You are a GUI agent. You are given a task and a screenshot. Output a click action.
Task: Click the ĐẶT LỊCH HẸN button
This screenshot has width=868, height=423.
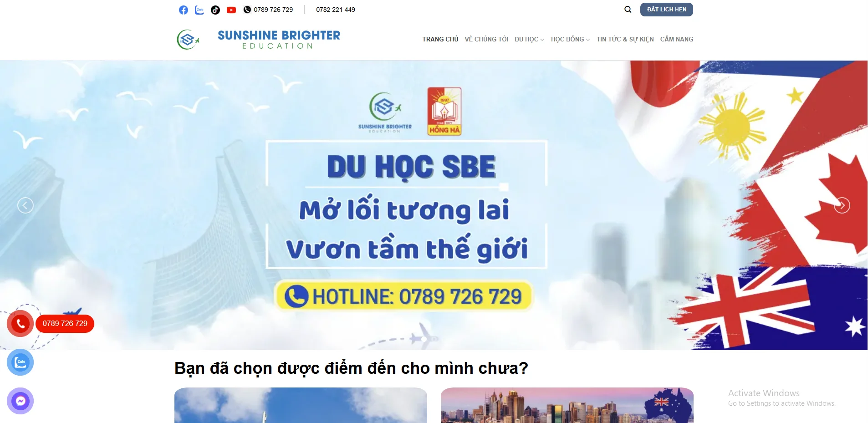pyautogui.click(x=667, y=10)
